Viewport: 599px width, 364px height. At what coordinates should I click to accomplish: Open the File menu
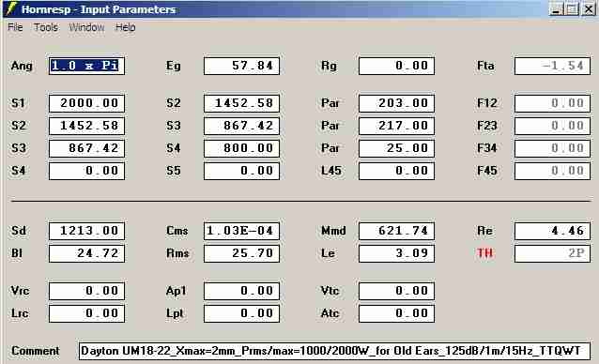click(15, 27)
